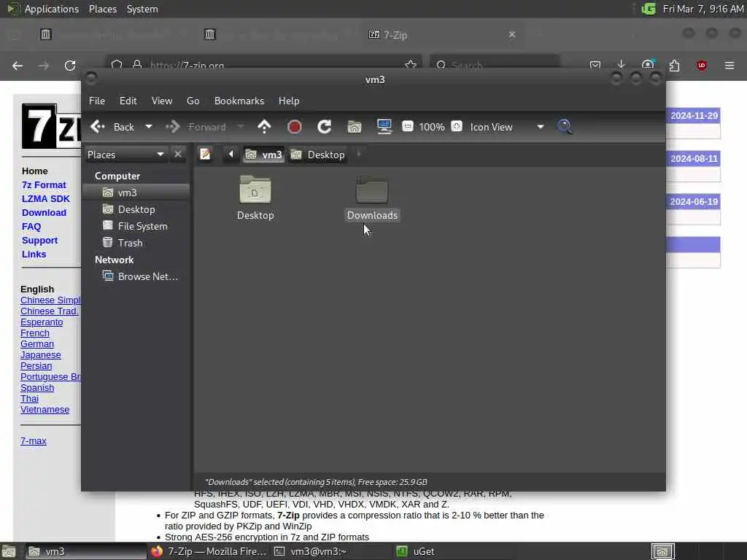Click the red Stop loading icon

(x=295, y=127)
